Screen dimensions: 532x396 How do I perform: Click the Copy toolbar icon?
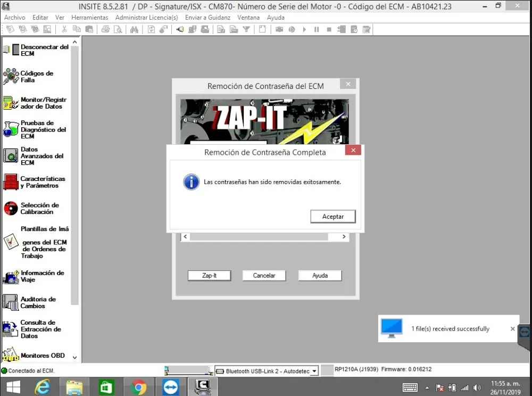pyautogui.click(x=77, y=29)
